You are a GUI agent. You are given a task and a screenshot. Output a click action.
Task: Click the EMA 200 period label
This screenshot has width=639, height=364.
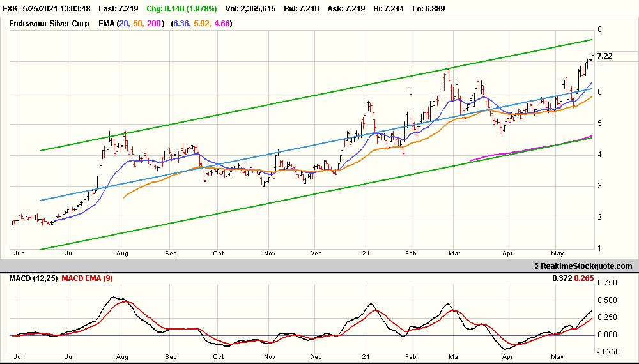pyautogui.click(x=153, y=24)
